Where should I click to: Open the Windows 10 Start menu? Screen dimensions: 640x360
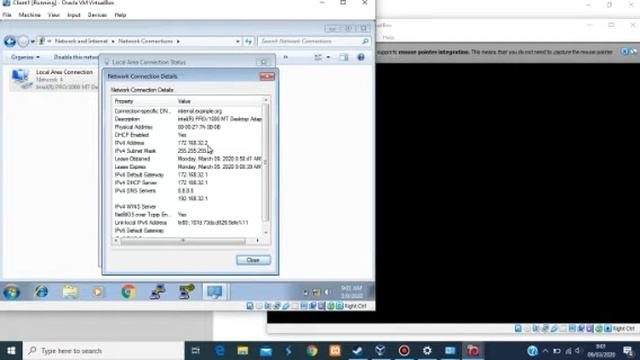11,351
